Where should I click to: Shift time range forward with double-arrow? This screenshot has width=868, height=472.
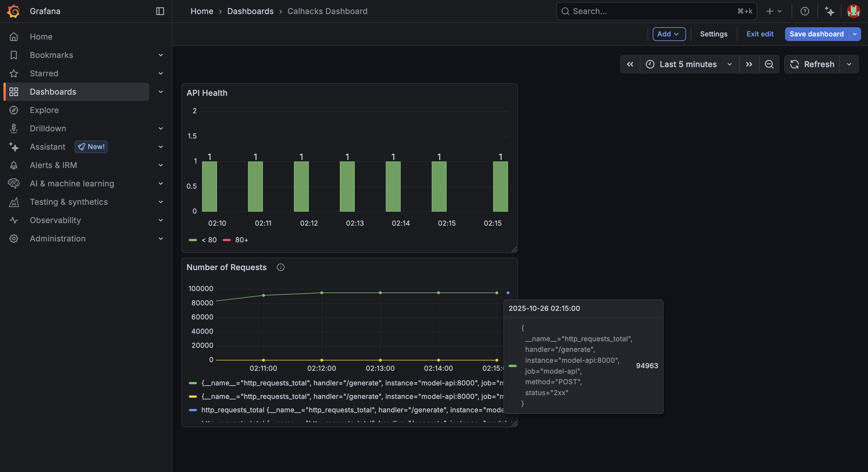pos(749,64)
